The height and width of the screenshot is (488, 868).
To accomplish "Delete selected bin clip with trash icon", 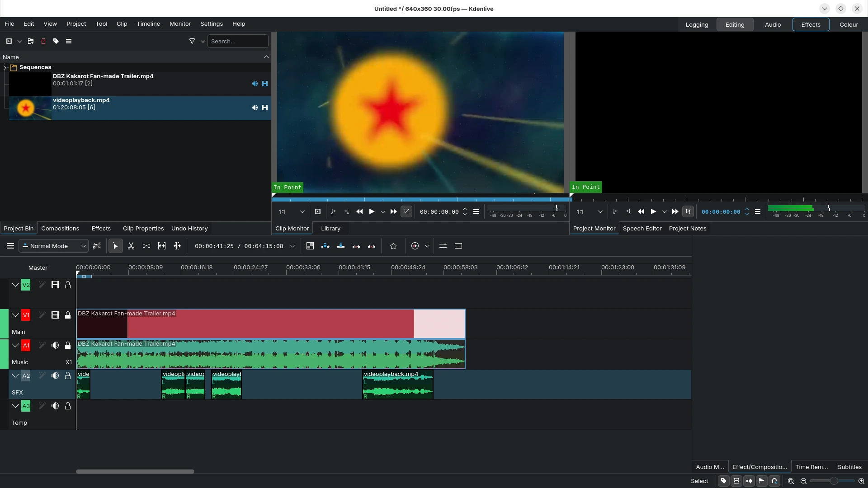I will 43,41.
